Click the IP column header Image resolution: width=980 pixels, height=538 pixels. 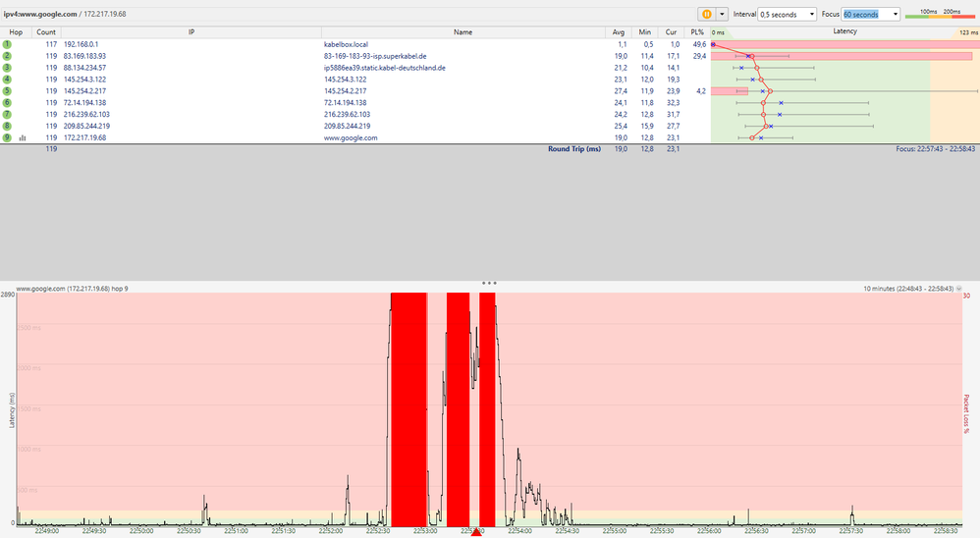(x=191, y=31)
